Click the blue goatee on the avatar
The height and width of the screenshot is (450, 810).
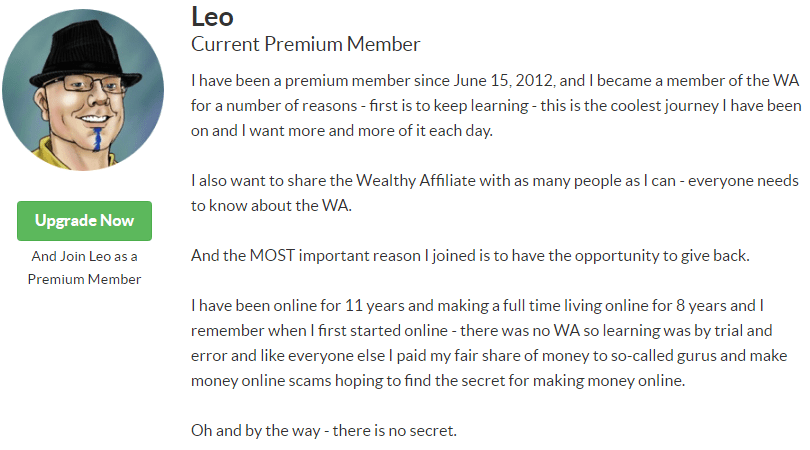tap(97, 139)
